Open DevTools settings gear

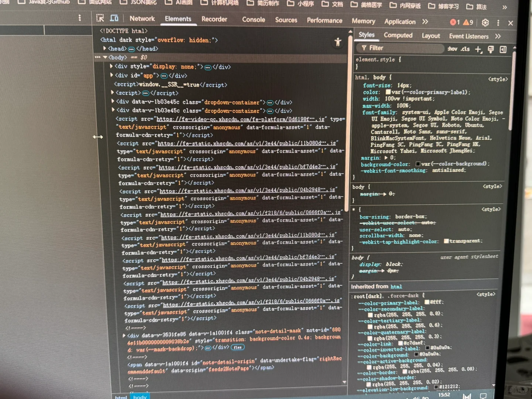(485, 23)
